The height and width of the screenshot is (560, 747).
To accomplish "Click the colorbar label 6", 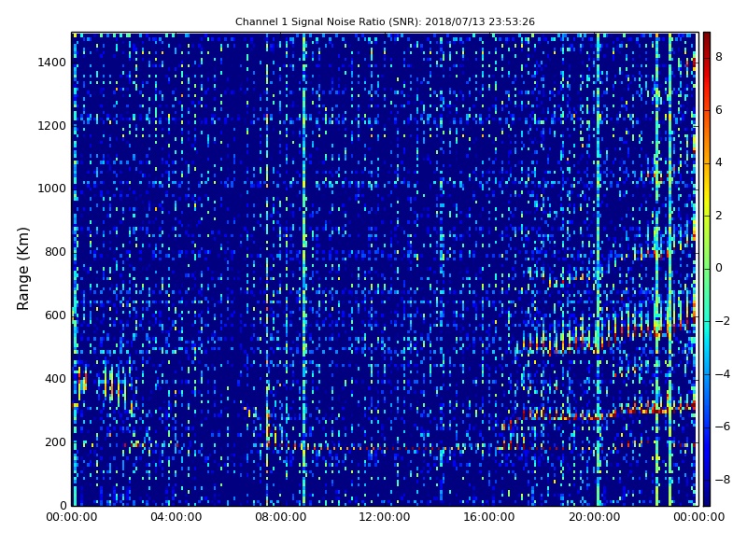I will pyautogui.click(x=719, y=110).
